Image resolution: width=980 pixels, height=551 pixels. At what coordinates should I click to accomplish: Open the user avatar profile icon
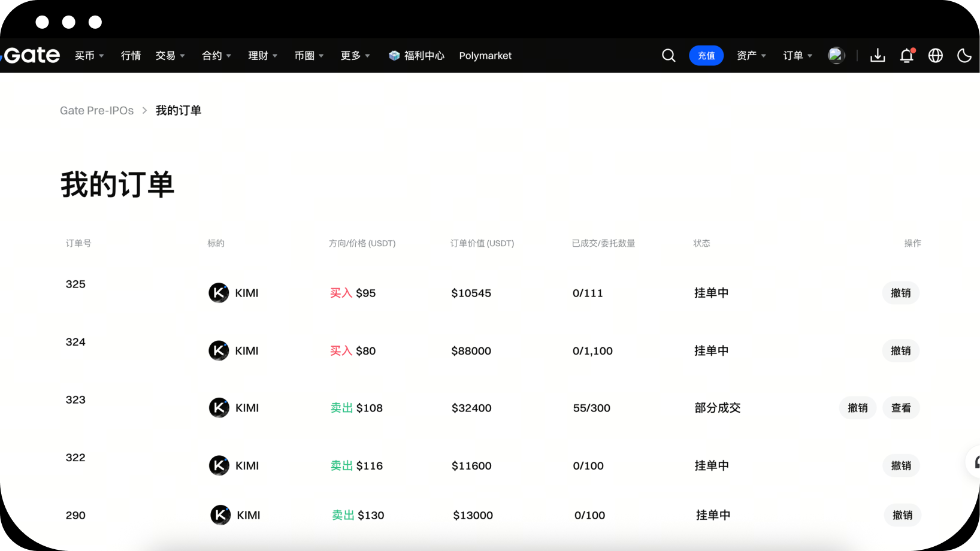pyautogui.click(x=836, y=55)
